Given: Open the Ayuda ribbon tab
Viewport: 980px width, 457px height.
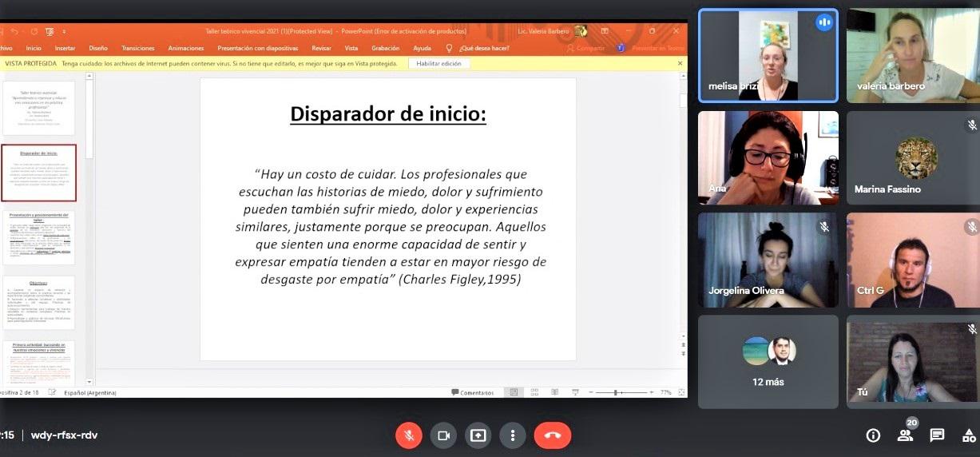Looking at the screenshot, I should (x=422, y=48).
